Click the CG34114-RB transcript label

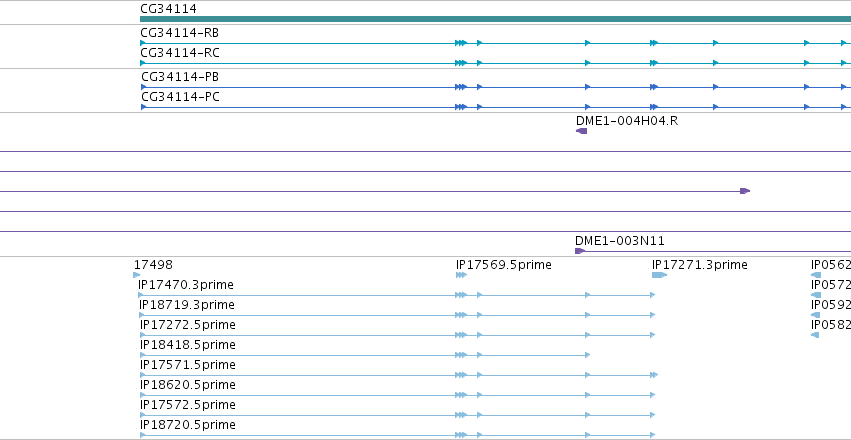coord(180,33)
